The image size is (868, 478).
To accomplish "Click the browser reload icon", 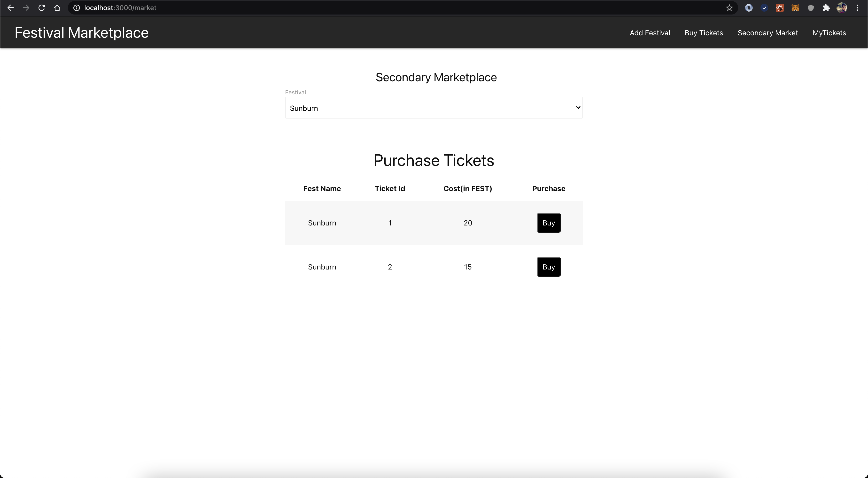I will (x=41, y=8).
